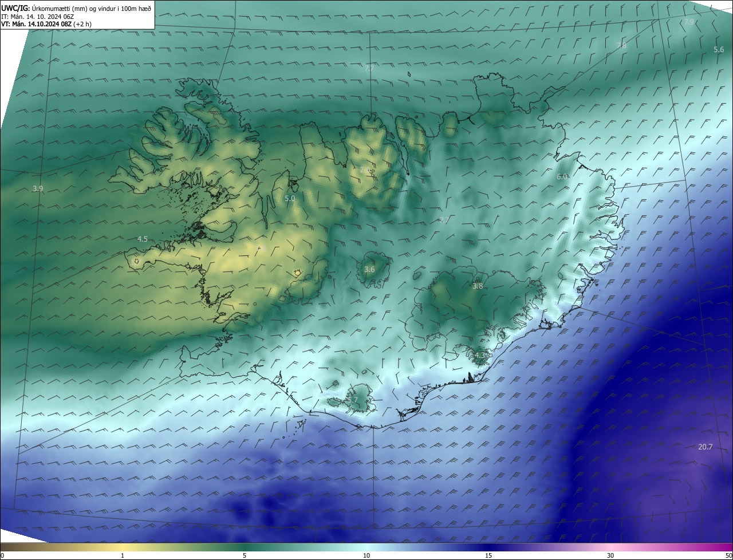
Task: Click the 7.9 value label
Action: [689, 22]
